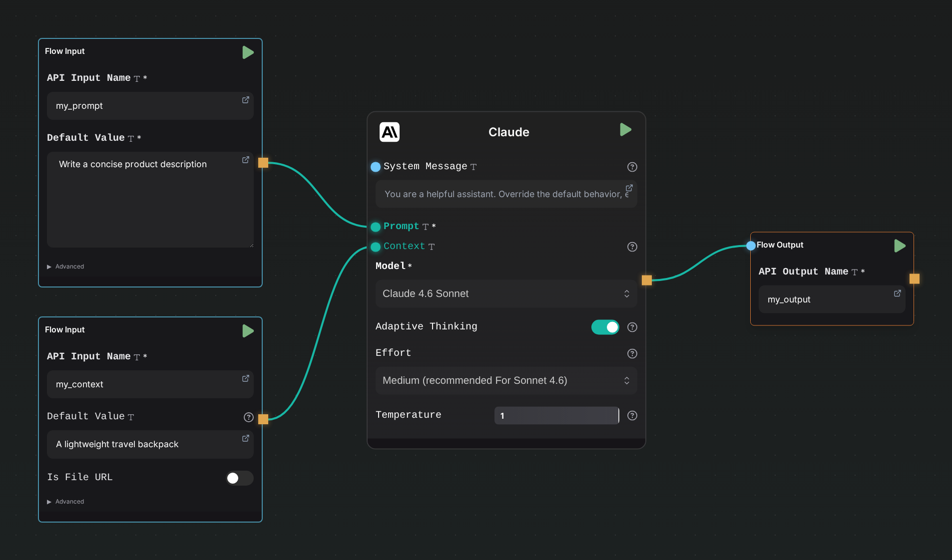Open help for Context input
952x560 pixels.
click(632, 247)
